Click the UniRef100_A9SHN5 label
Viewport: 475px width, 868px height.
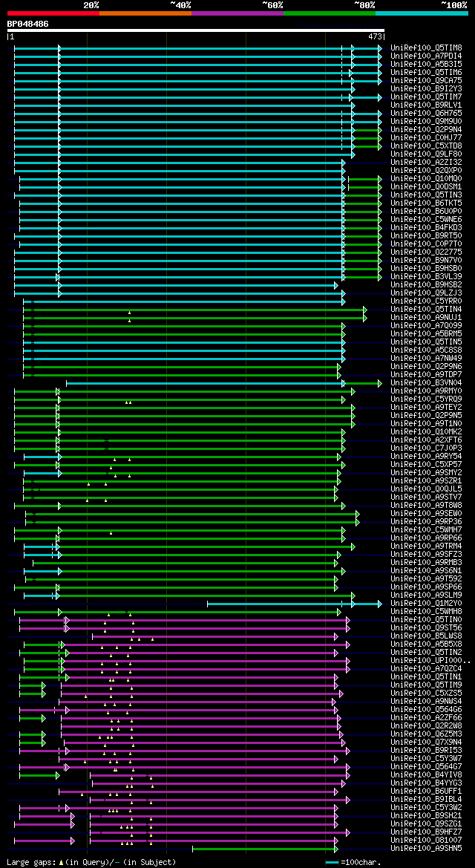click(x=426, y=848)
